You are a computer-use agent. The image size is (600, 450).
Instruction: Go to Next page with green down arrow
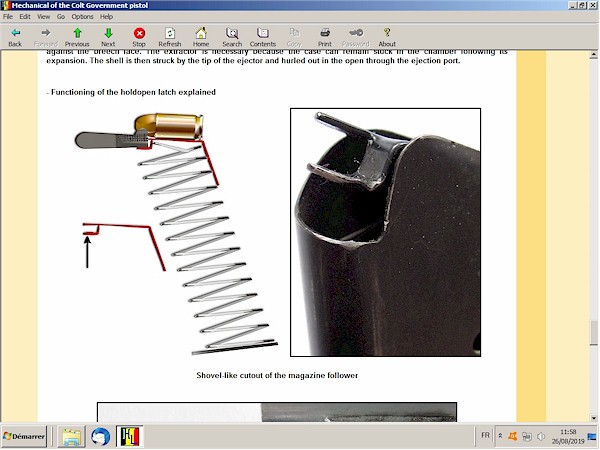pos(108,37)
